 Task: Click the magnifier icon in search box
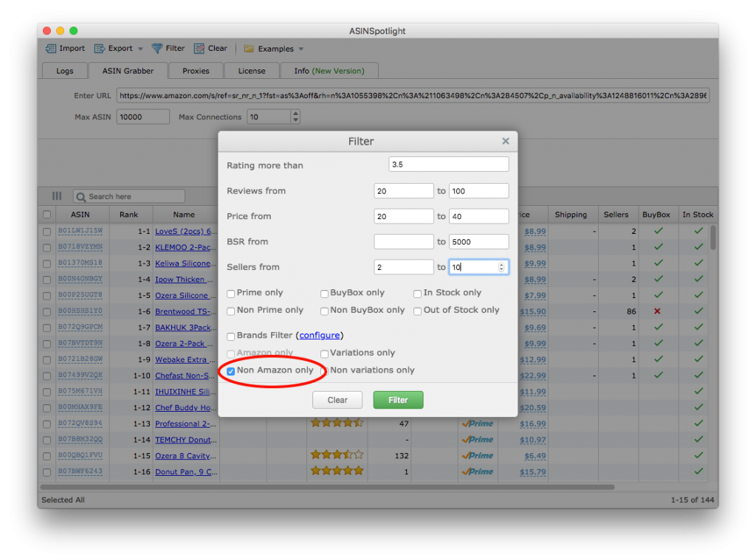[x=81, y=197]
